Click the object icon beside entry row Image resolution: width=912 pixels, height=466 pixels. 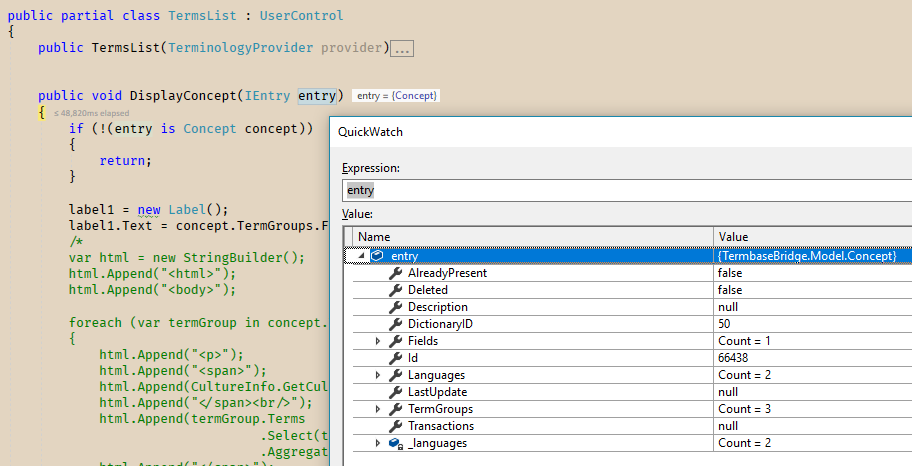coord(377,256)
